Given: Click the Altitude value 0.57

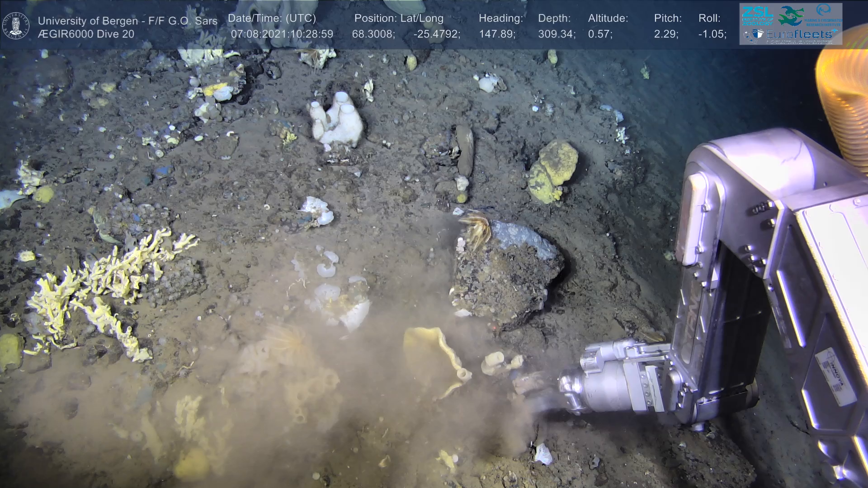Looking at the screenshot, I should coord(599,34).
